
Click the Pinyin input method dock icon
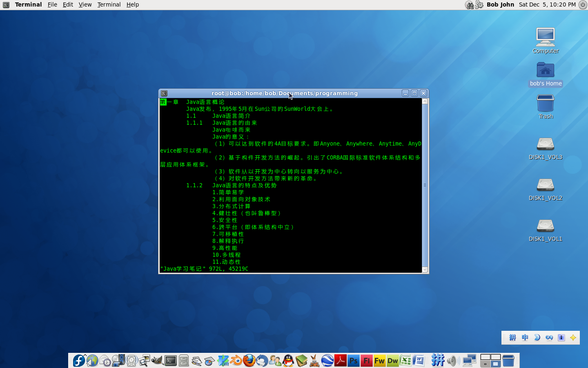[438, 361]
